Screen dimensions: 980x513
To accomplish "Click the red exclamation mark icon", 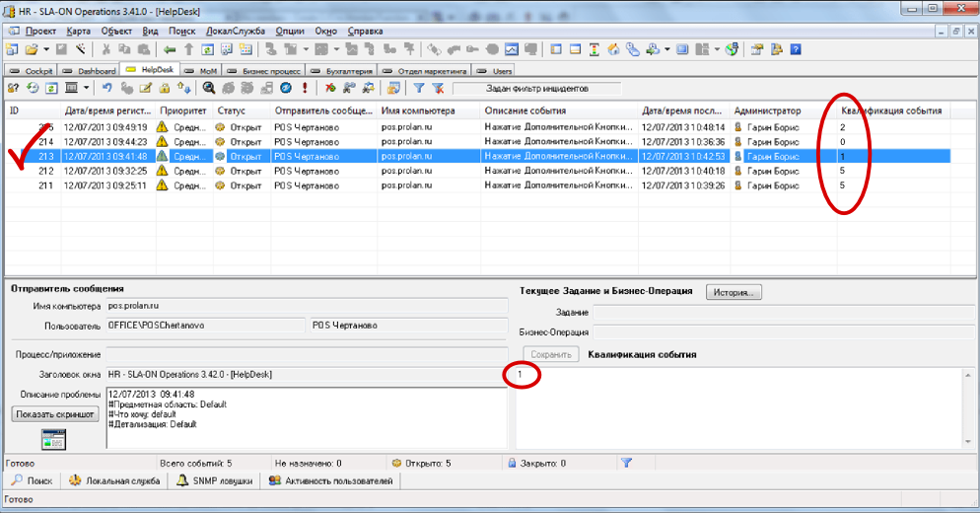I will tap(305, 88).
